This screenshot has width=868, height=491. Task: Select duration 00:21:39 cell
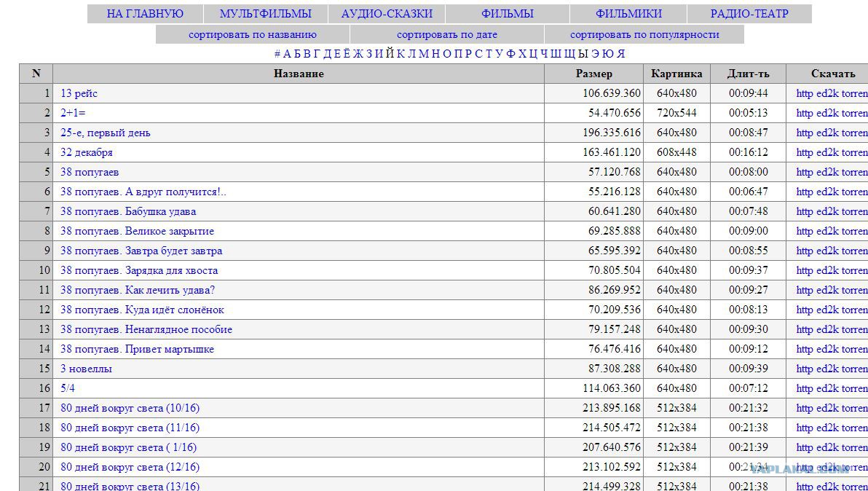(749, 447)
